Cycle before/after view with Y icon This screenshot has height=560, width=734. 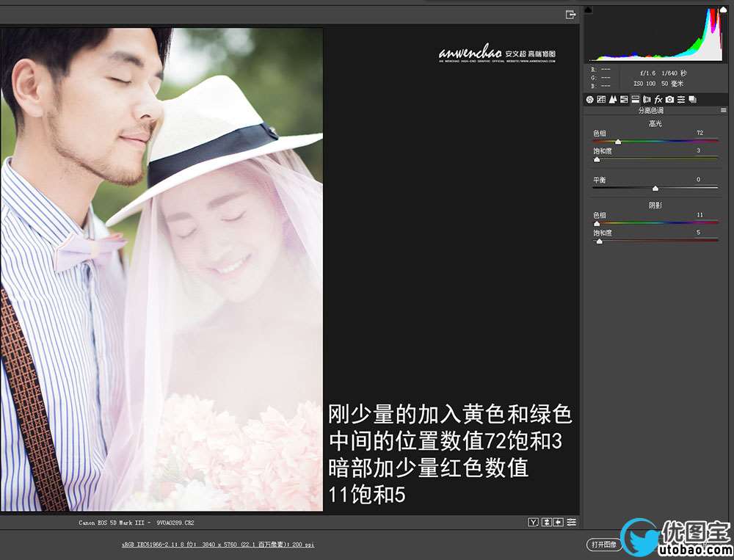533,522
